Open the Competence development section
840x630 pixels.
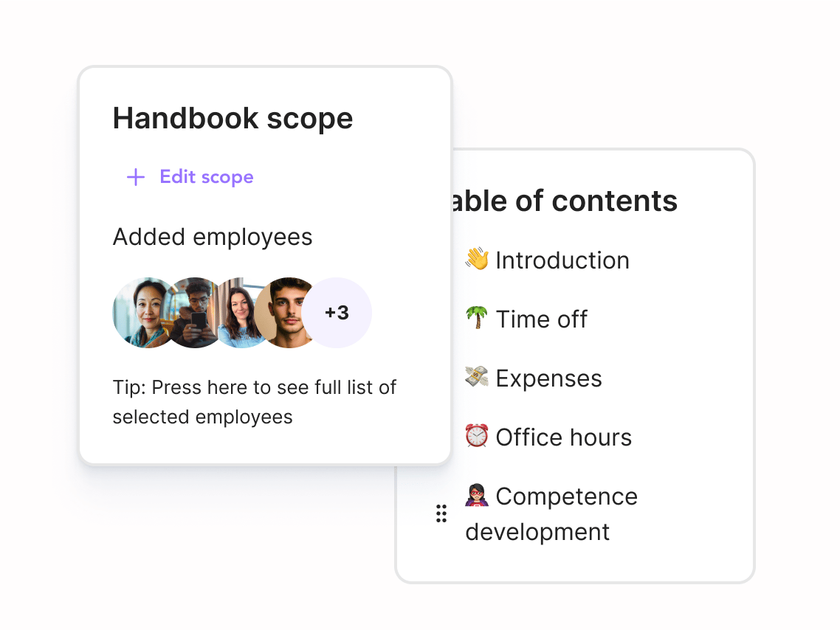coord(567,496)
